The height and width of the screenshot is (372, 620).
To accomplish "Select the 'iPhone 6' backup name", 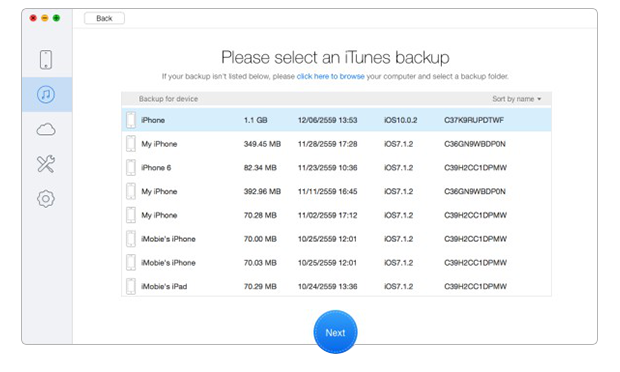I will [x=156, y=168].
